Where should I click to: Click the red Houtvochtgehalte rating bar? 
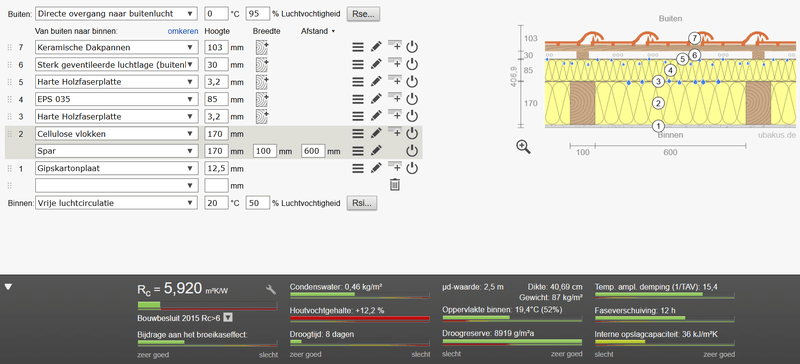tap(359, 319)
